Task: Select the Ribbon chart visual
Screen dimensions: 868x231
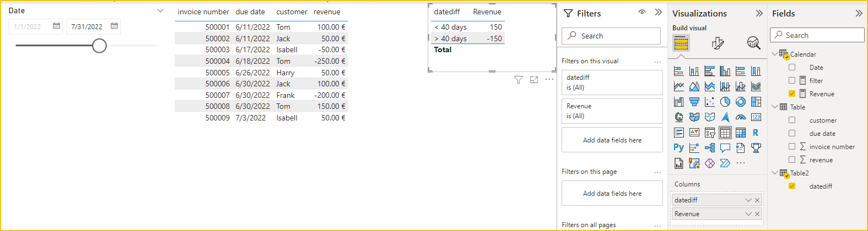Action: (756, 86)
